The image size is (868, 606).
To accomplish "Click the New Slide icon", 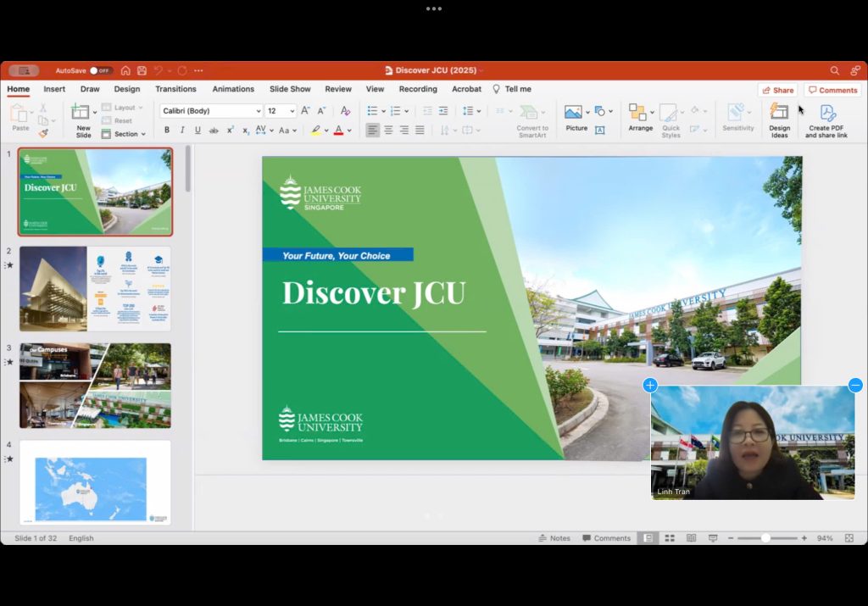I will 81,113.
